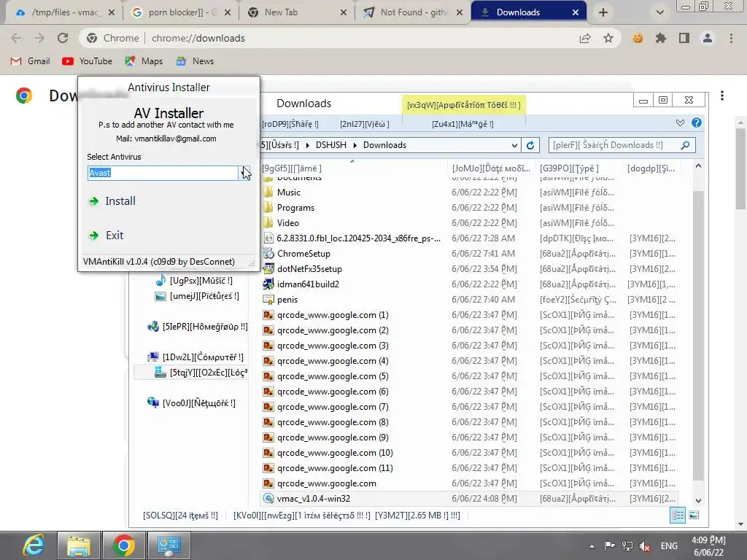
Task: Switch to the /tmp/files tab
Action: [x=64, y=12]
